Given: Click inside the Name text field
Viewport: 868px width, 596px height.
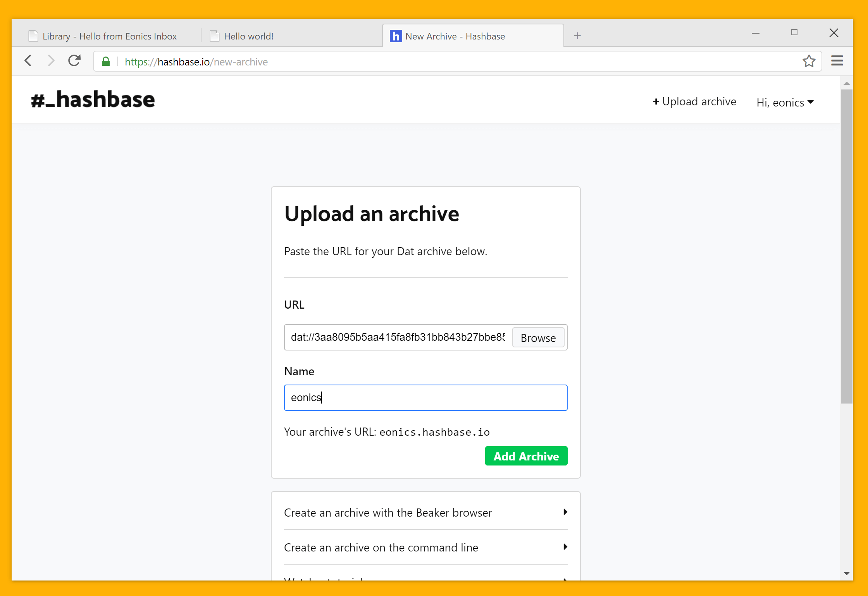Looking at the screenshot, I should click(425, 397).
